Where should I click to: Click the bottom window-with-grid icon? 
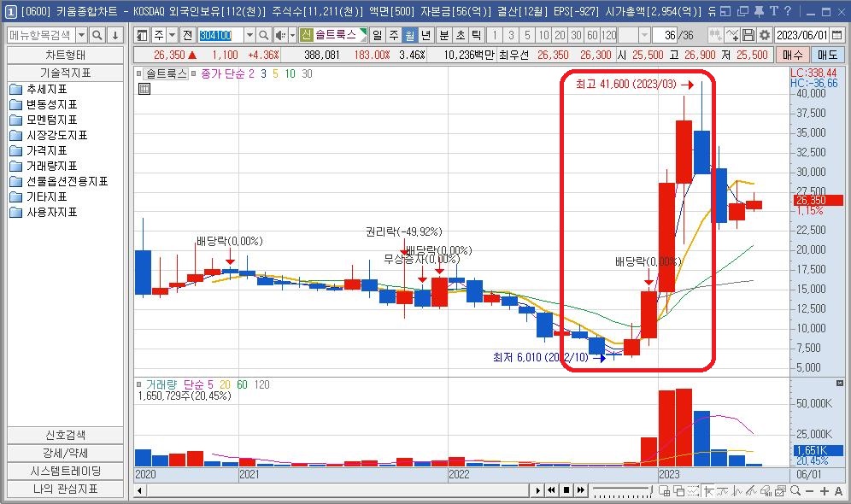click(664, 491)
